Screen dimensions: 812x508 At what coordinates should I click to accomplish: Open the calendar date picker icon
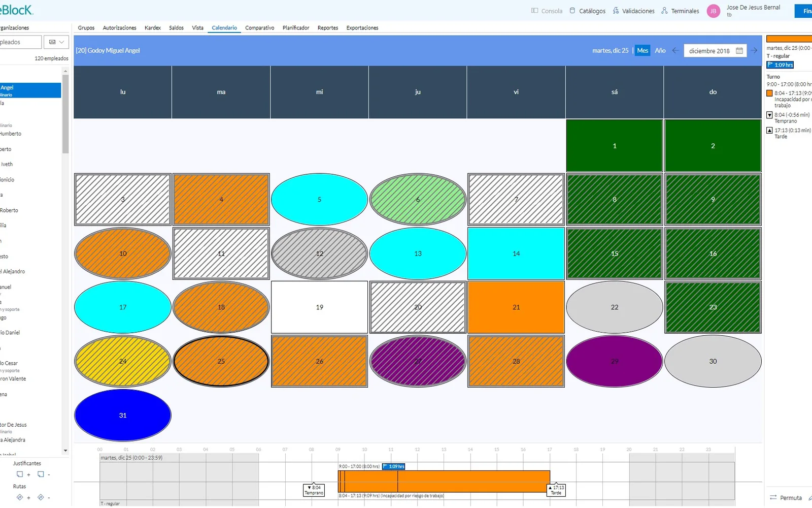click(x=739, y=51)
